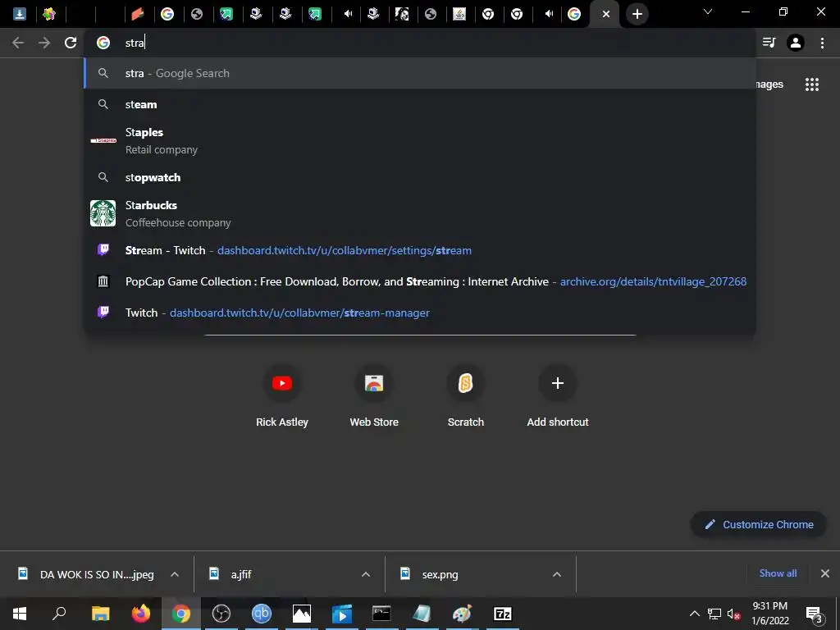Click the forward navigation arrow
Screen dimensions: 840x630
point(44,43)
